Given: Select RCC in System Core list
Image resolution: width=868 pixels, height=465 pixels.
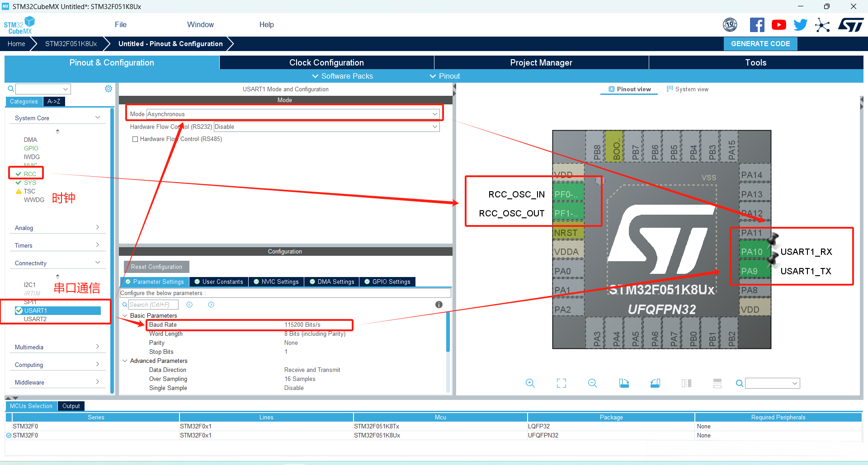Looking at the screenshot, I should 30,174.
